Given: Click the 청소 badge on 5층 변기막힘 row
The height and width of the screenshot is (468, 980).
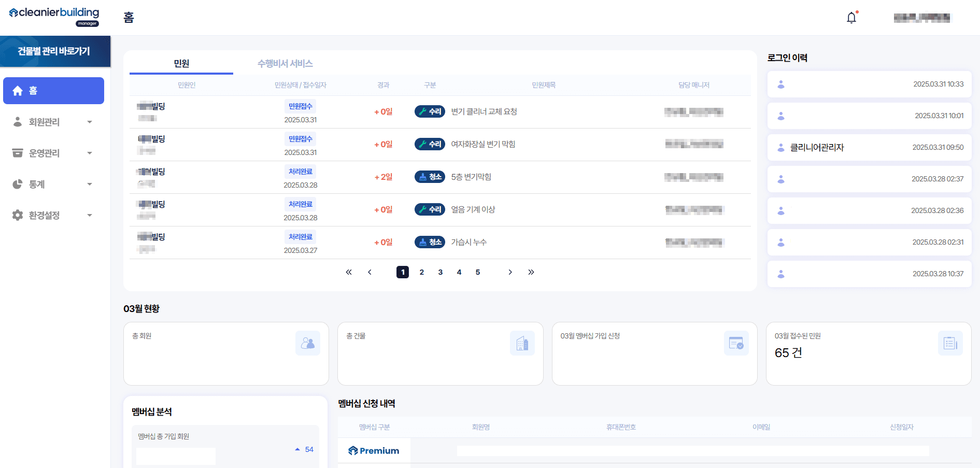Looking at the screenshot, I should click(x=430, y=177).
